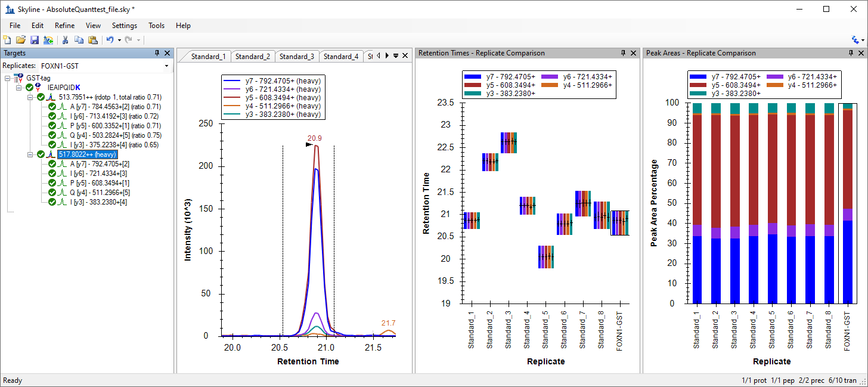Open a document with the folder icon
868x387 pixels.
point(21,40)
